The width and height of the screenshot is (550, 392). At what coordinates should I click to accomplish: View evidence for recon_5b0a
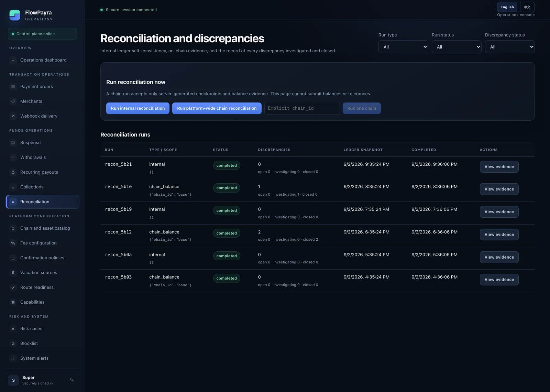pyautogui.click(x=499, y=257)
